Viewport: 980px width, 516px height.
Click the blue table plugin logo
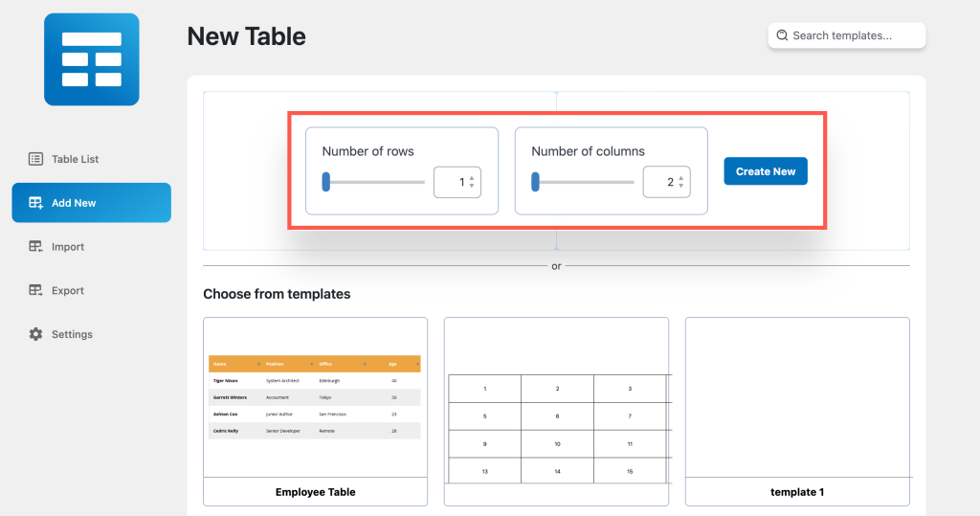tap(91, 59)
